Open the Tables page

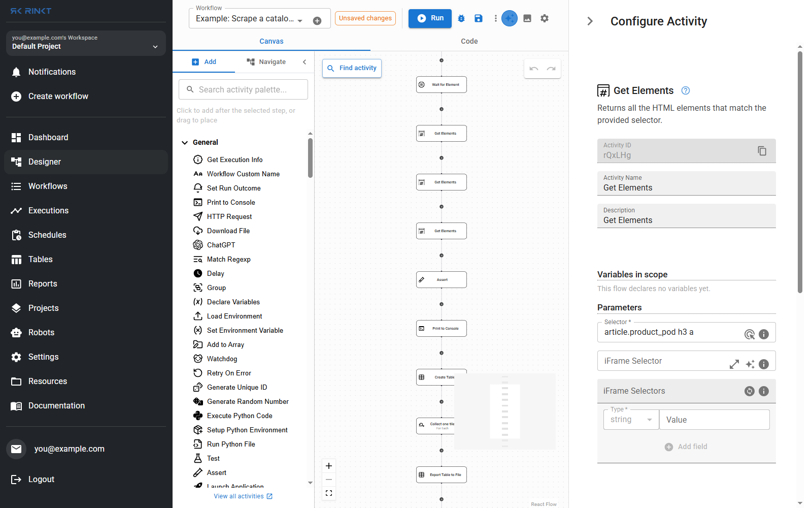[86, 259]
